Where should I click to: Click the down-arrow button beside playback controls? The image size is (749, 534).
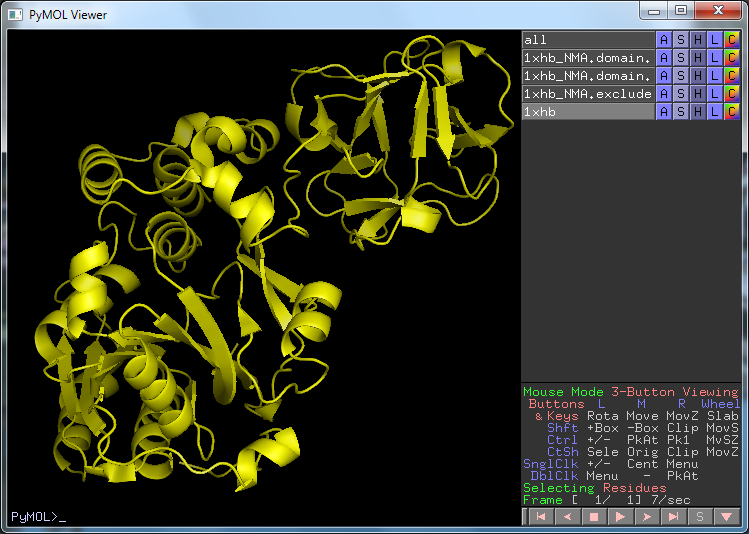pos(727,517)
